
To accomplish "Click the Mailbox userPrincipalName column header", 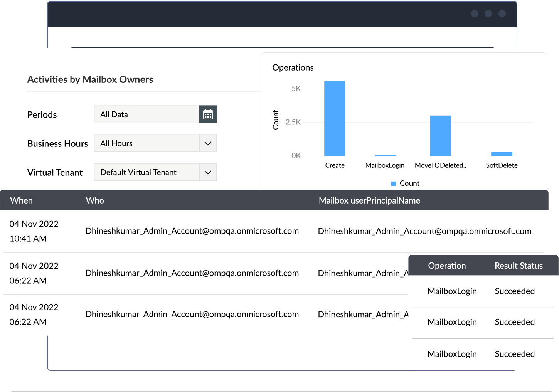I will click(369, 200).
